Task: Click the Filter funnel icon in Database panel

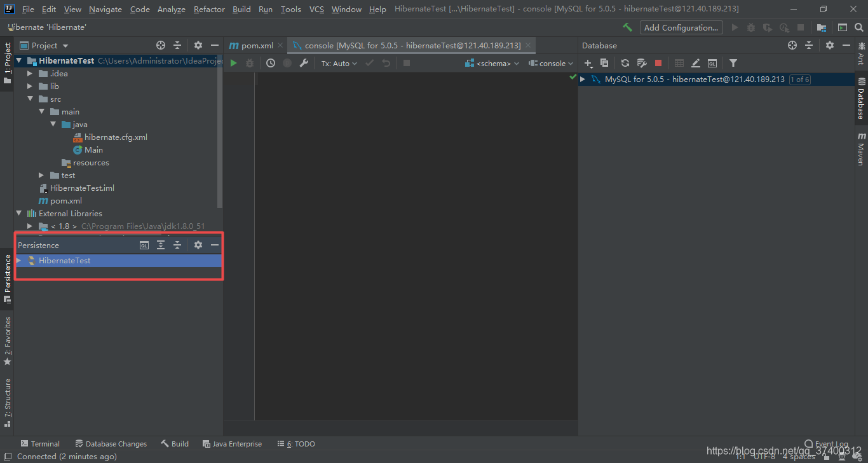Action: point(733,63)
